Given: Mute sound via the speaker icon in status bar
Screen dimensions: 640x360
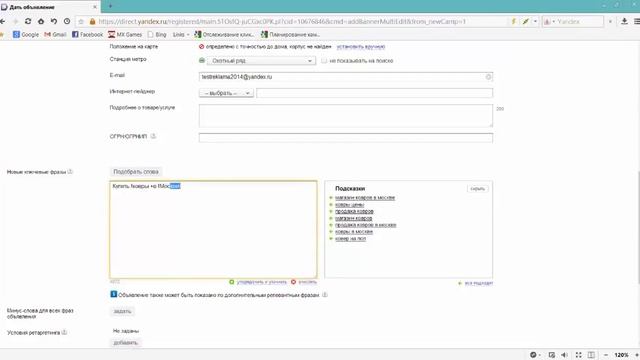Looking at the screenshot, I should 564,355.
